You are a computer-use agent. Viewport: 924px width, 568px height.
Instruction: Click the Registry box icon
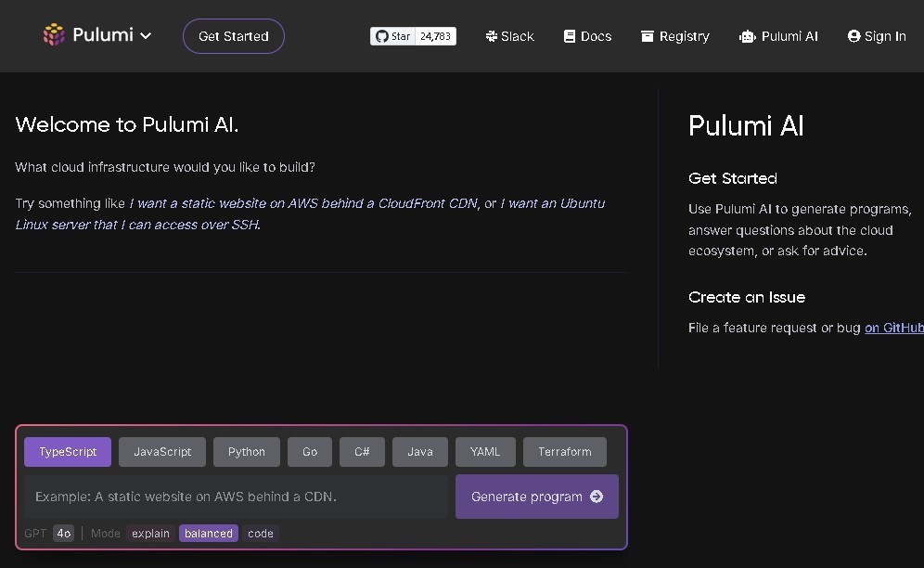tap(647, 36)
